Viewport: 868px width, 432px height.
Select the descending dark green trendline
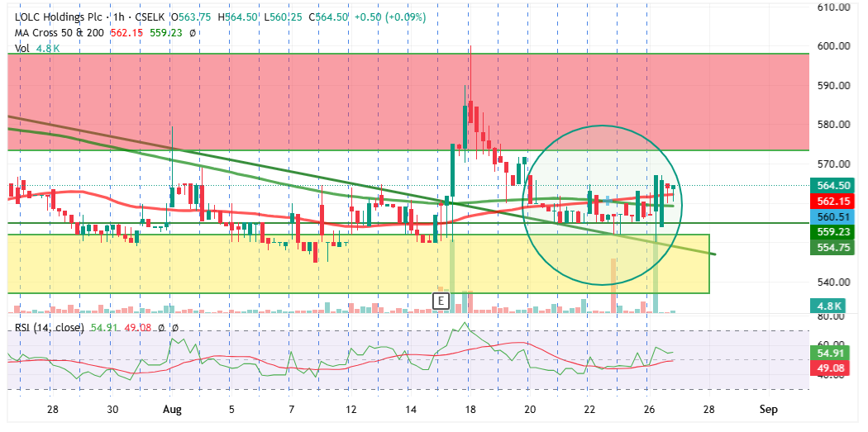tap(363, 185)
